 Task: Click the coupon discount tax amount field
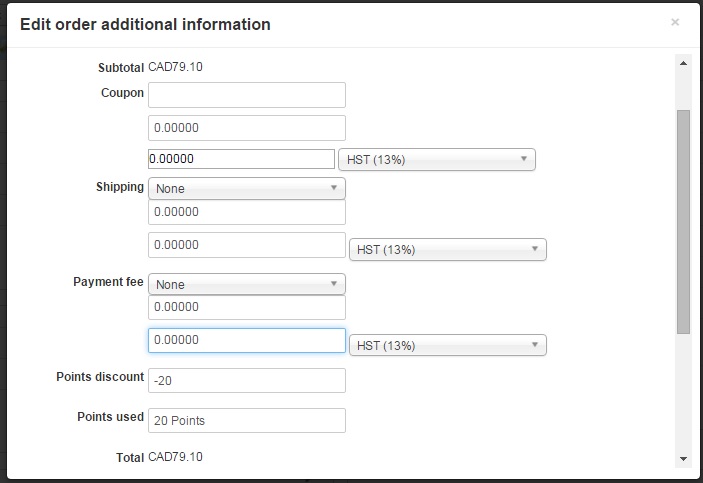pos(241,159)
